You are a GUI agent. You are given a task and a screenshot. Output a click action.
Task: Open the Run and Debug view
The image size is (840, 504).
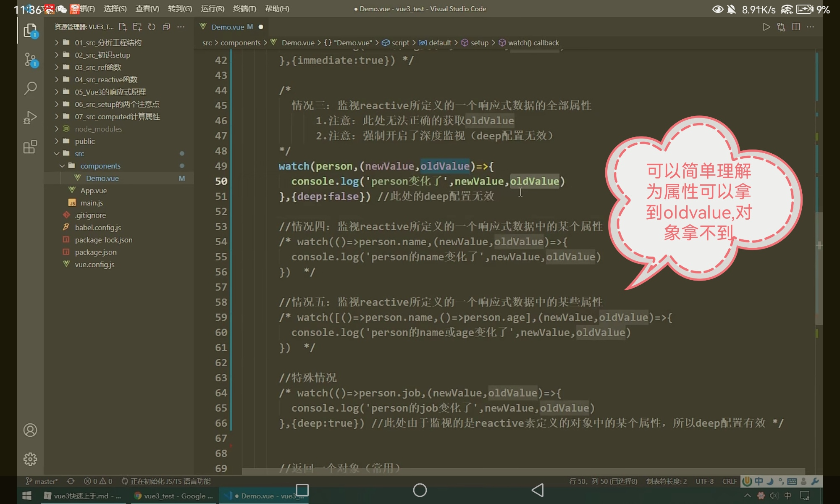click(x=30, y=118)
